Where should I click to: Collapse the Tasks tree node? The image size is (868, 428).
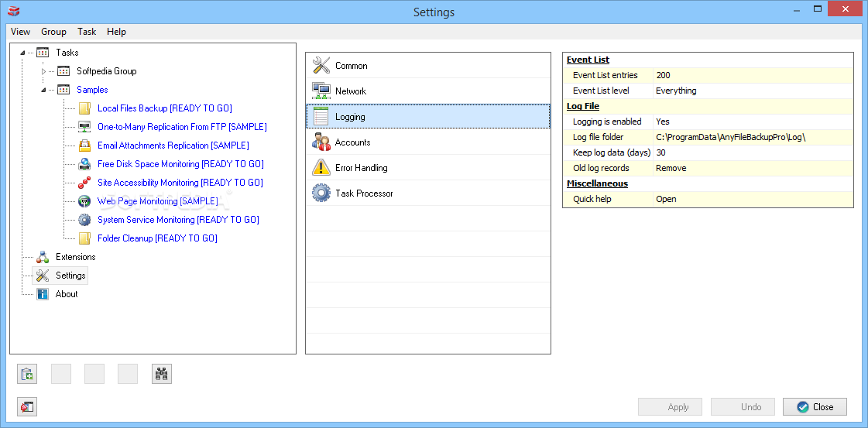(22, 53)
